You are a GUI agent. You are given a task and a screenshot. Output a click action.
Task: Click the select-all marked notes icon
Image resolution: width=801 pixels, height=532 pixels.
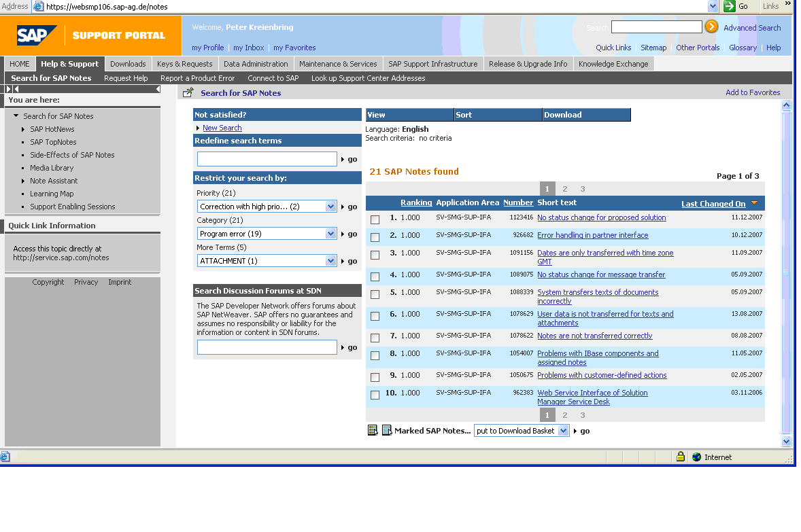(373, 430)
